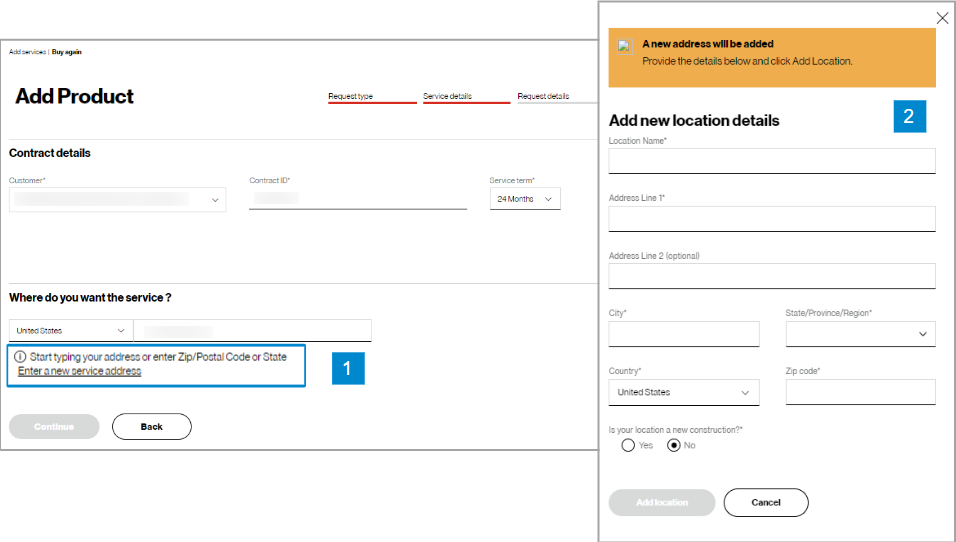Viewport: 956px width, 542px height.
Task: Expand the Service term dropdown
Action: pyautogui.click(x=524, y=199)
